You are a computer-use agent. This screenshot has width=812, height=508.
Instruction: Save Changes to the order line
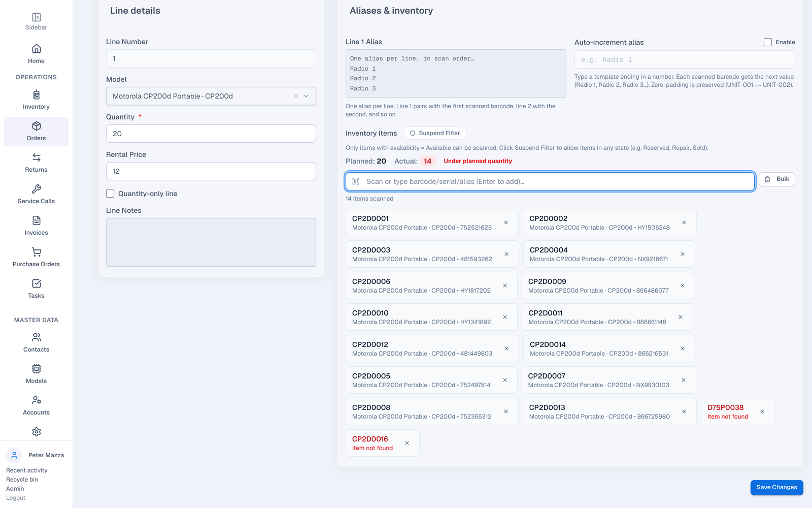776,487
